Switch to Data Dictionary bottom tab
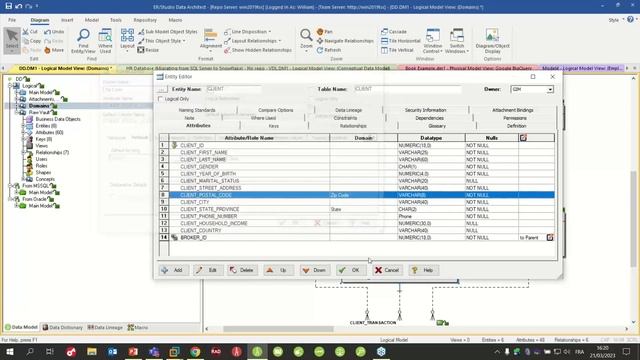This screenshot has height=360, width=640. click(62, 327)
